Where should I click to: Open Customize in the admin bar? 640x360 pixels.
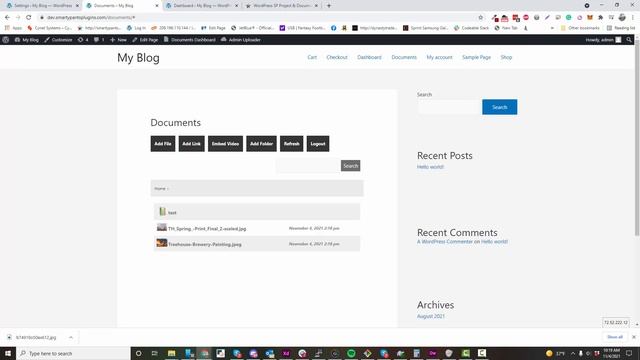click(x=58, y=40)
